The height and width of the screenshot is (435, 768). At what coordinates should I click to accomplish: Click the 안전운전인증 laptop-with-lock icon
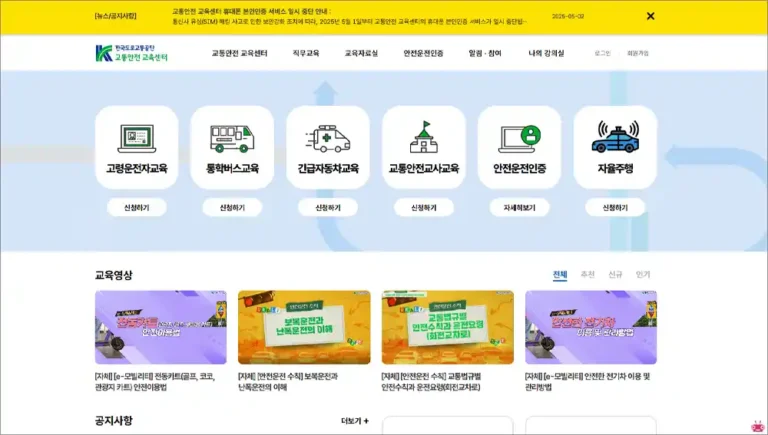(x=519, y=139)
